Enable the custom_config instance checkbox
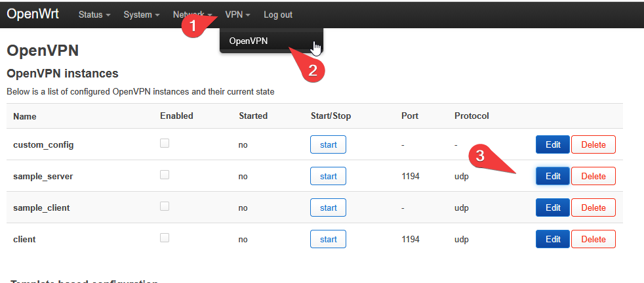 165,143
